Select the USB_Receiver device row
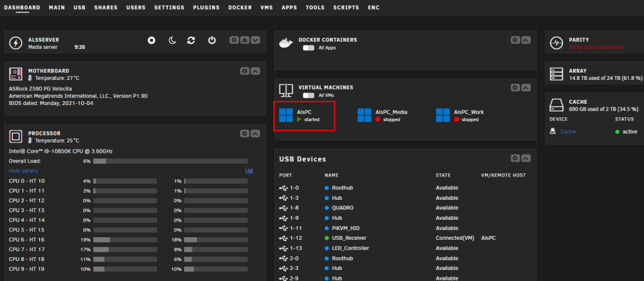644x281 pixels. click(404, 238)
